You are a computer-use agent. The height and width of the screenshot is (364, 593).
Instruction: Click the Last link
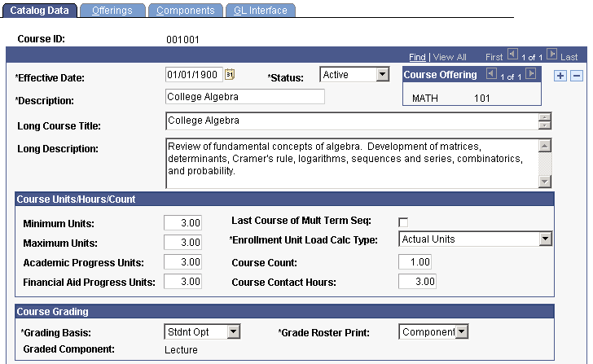click(x=569, y=57)
